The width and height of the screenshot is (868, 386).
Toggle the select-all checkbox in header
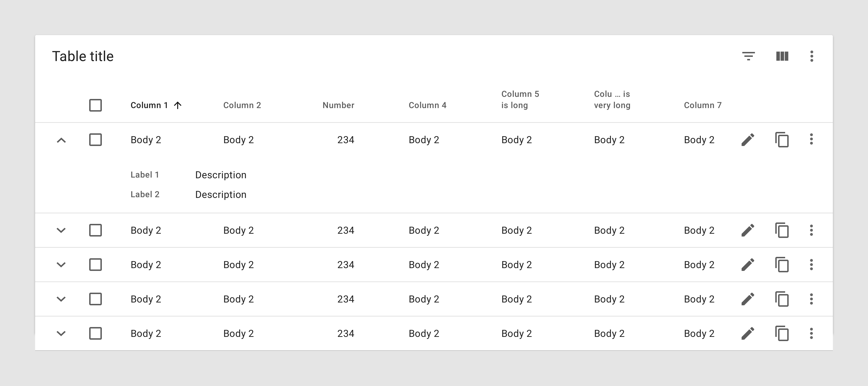click(95, 105)
